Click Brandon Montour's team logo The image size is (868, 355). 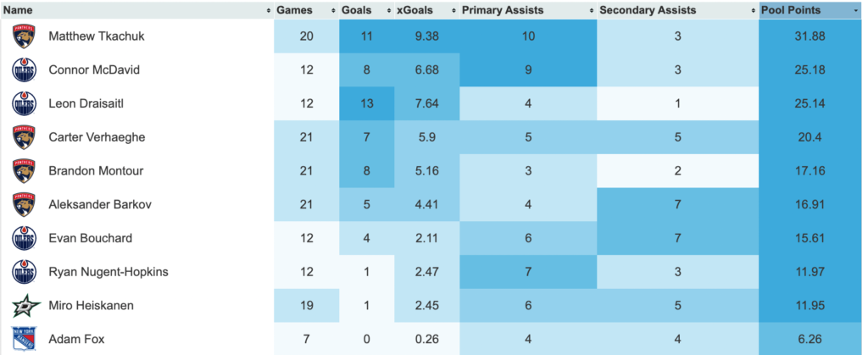(24, 171)
